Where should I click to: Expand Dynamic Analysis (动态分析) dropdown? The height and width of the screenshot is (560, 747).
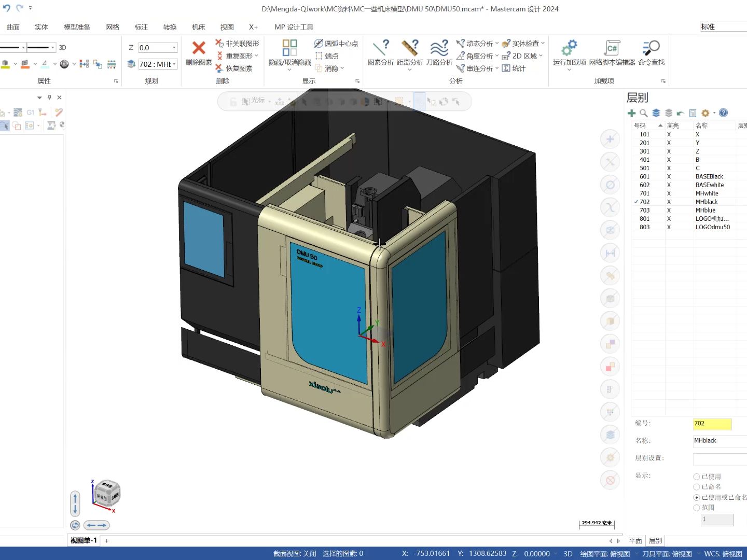pyautogui.click(x=496, y=44)
